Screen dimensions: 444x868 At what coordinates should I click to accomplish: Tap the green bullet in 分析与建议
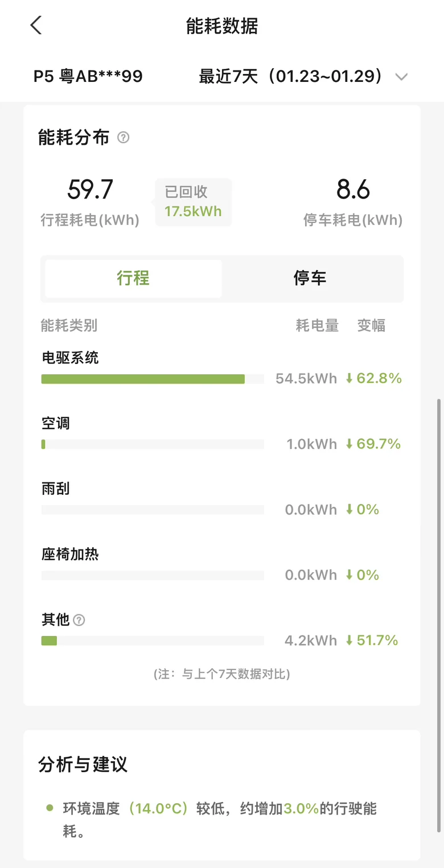pos(50,808)
